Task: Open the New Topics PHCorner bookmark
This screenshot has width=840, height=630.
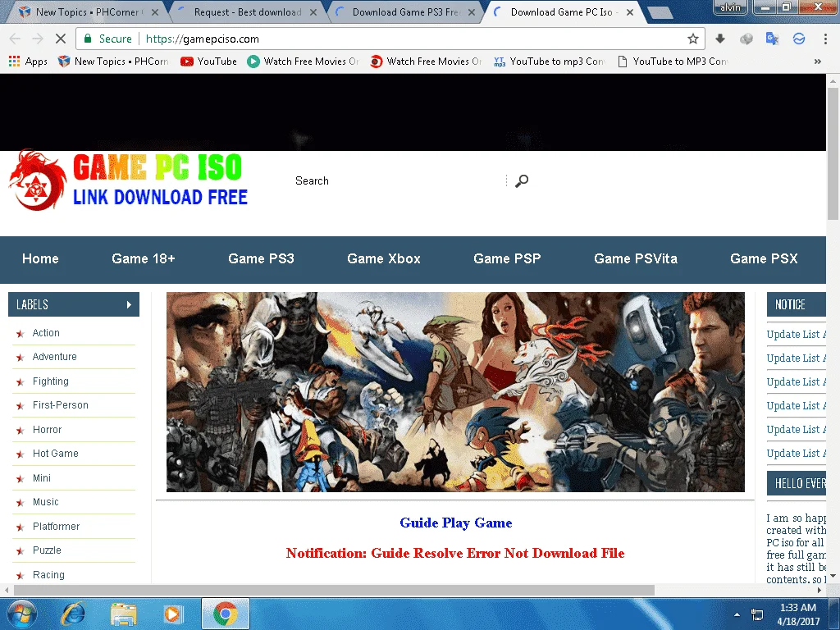Action: (x=113, y=61)
